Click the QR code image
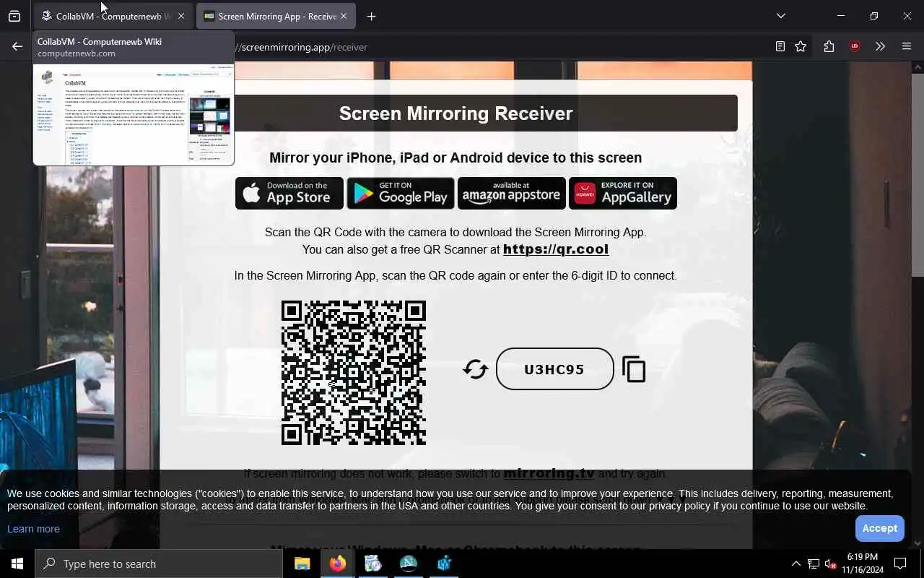This screenshot has height=578, width=924. point(354,373)
